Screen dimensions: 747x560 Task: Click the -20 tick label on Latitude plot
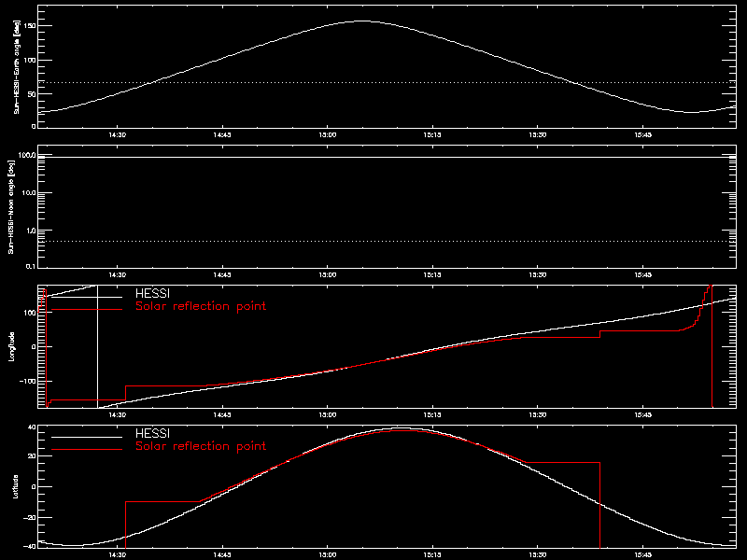click(x=30, y=518)
